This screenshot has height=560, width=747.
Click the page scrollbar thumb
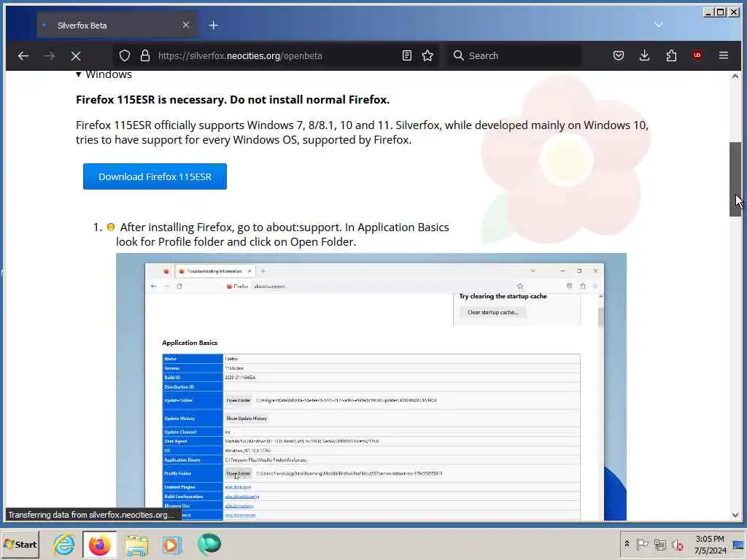click(x=735, y=179)
